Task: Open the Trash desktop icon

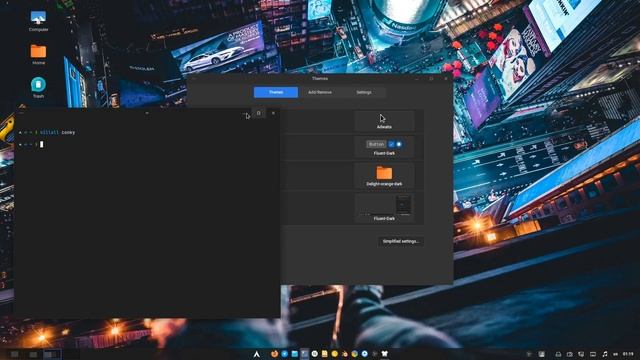Action: 38,87
